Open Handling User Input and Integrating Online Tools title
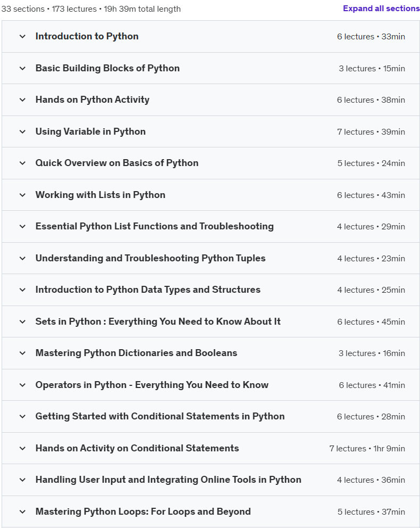 (x=168, y=480)
